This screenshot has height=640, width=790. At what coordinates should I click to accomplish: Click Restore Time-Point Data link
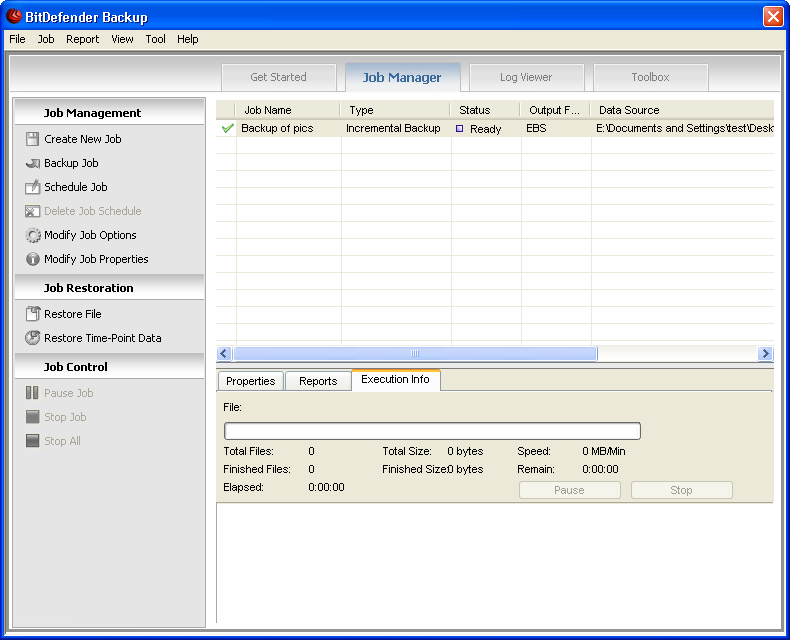[103, 338]
